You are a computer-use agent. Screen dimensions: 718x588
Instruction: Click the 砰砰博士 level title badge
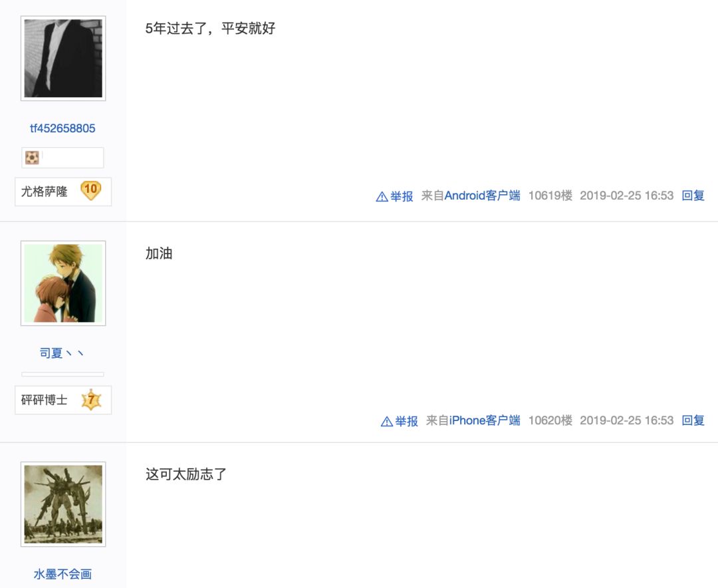63,400
